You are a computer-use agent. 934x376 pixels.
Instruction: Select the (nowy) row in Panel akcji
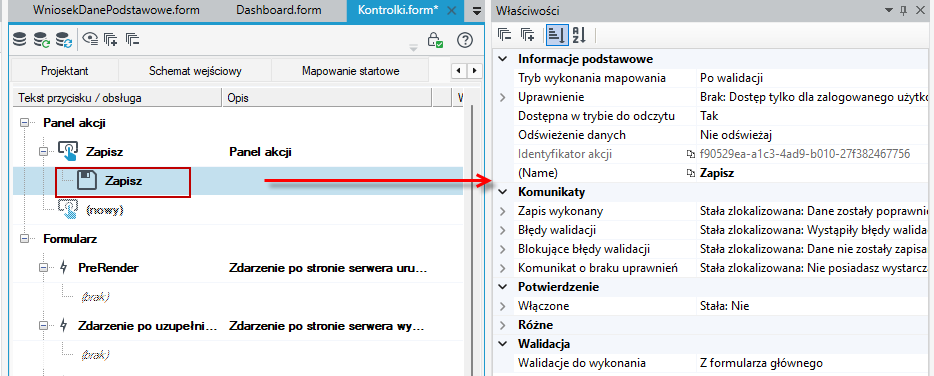point(238,210)
